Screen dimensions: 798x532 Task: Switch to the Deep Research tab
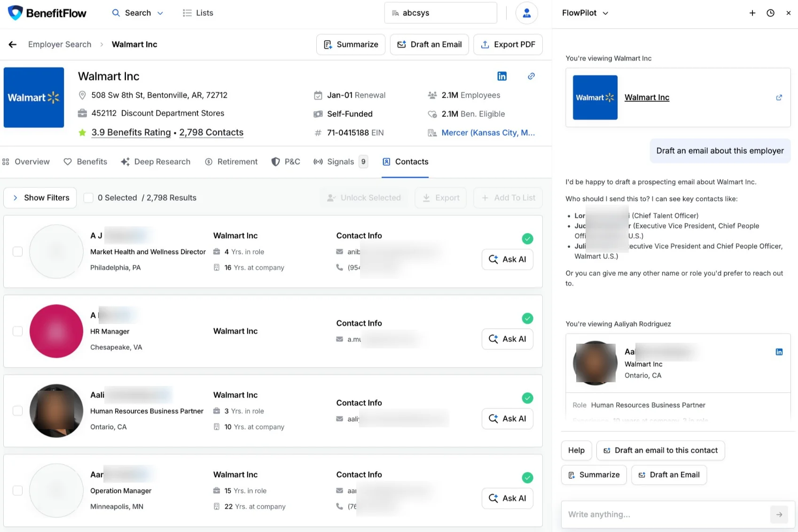click(x=156, y=162)
